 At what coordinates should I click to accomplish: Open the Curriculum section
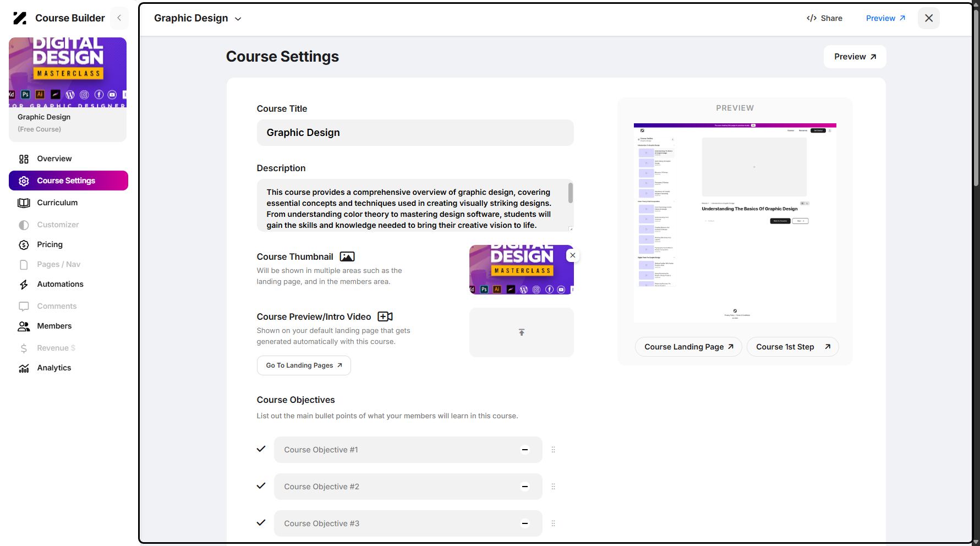pos(68,203)
